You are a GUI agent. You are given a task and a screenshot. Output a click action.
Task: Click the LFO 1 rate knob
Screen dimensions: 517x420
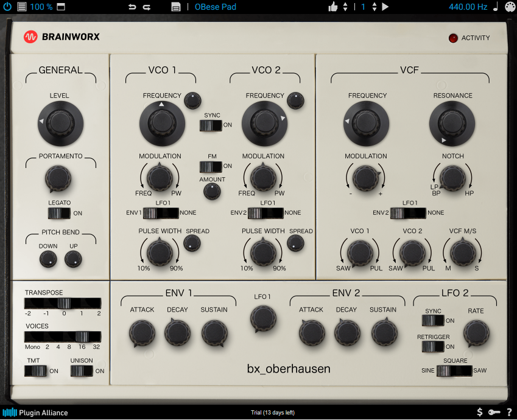263,318
